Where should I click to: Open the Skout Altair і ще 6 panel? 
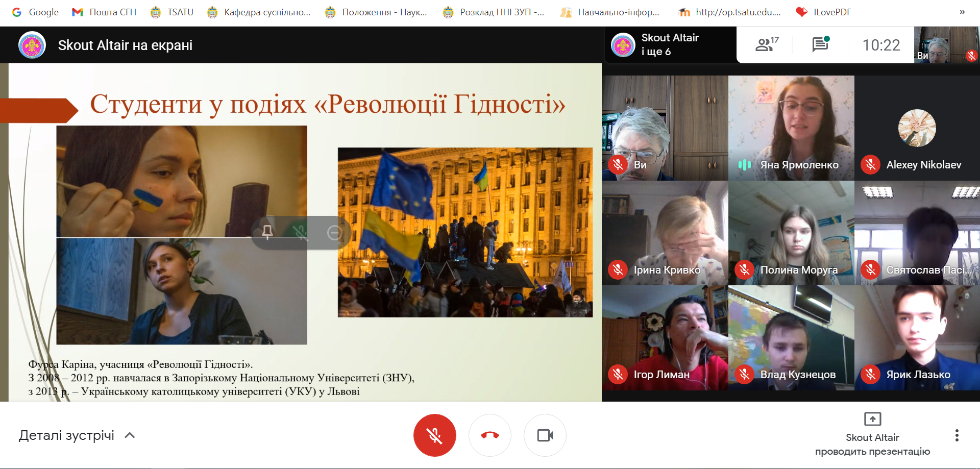[x=671, y=45]
